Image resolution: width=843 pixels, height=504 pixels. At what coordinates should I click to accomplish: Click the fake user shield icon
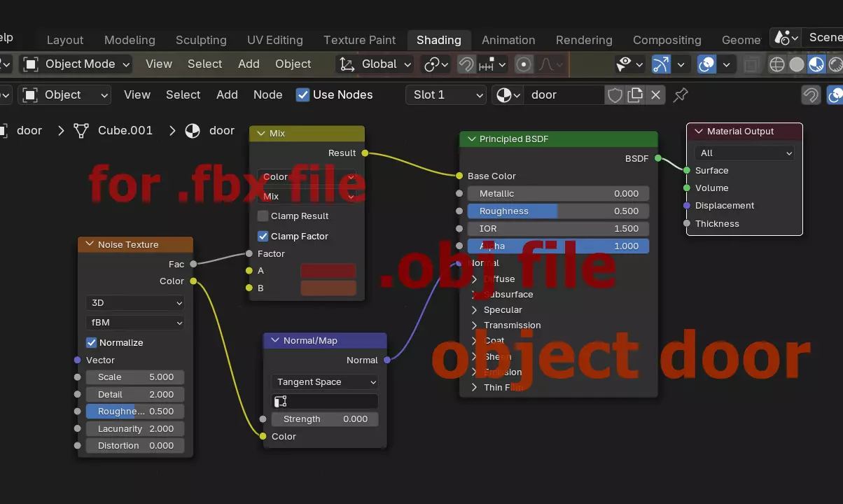click(x=615, y=95)
